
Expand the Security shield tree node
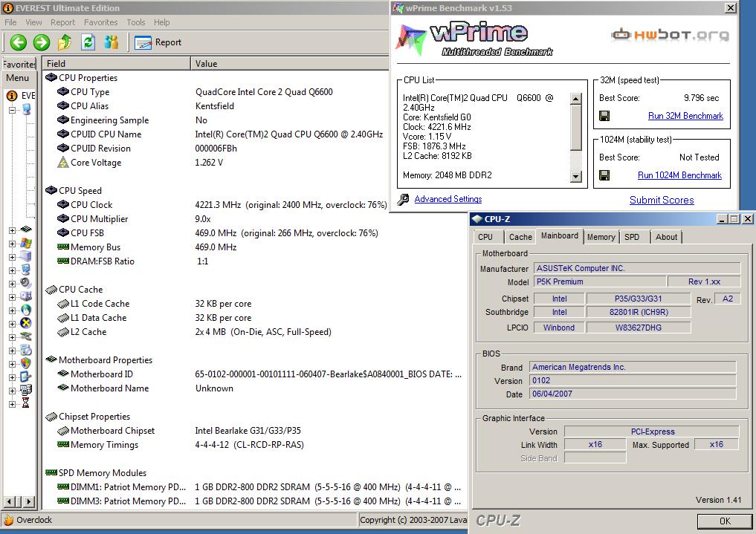coord(12,364)
